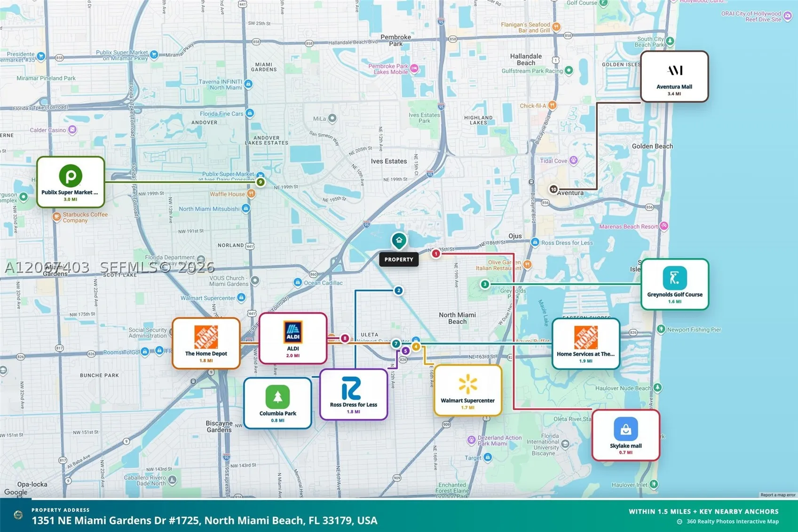Click the Within 1.5 Miles + Key Nearby Anchors text
Viewport: 798px width, 532px height.
[703, 511]
